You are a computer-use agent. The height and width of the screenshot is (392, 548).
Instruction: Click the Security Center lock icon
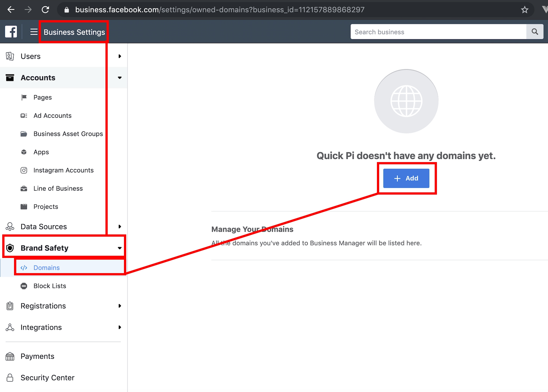[x=10, y=378]
